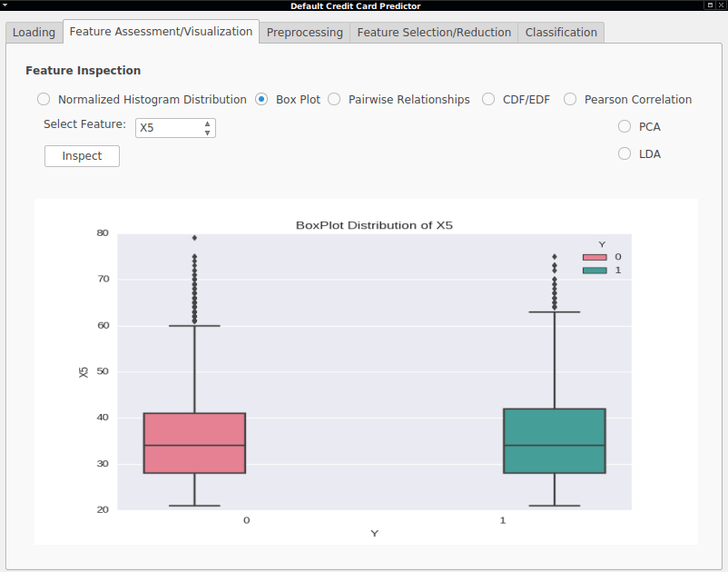Close the Default Credit Card Predictor window
This screenshot has width=728, height=572.
point(720,5)
